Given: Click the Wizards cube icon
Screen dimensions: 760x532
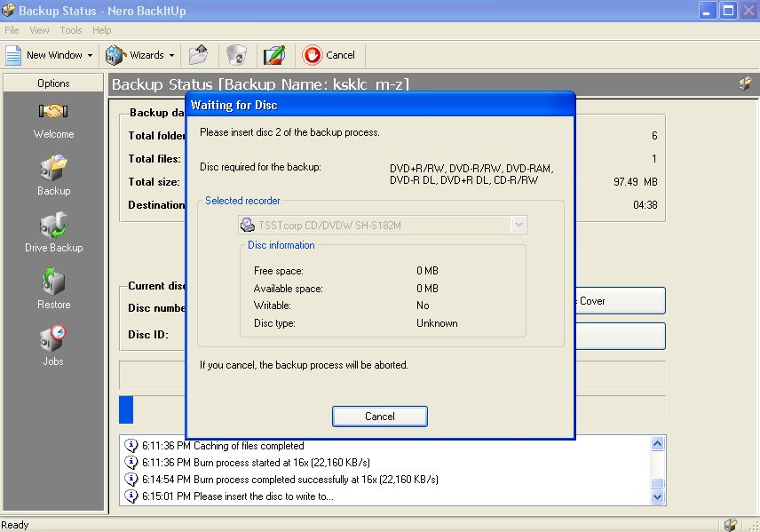Looking at the screenshot, I should (x=115, y=55).
